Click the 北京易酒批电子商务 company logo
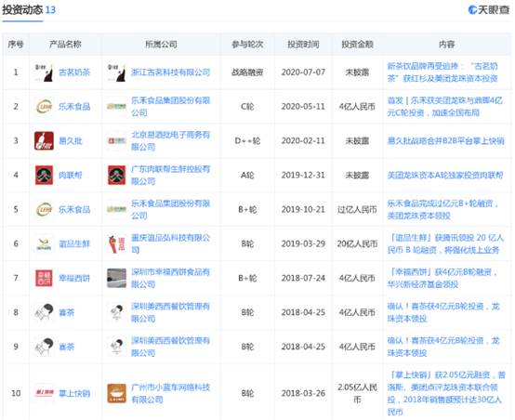Screen dimensions: 515x420 (116, 141)
